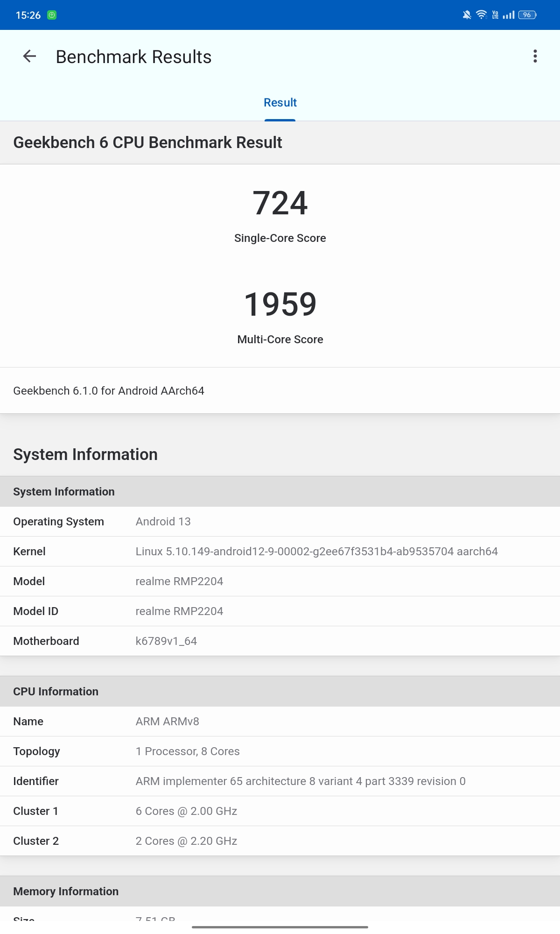Tap the battery level indicator
The height and width of the screenshot is (934, 560).
(x=527, y=15)
